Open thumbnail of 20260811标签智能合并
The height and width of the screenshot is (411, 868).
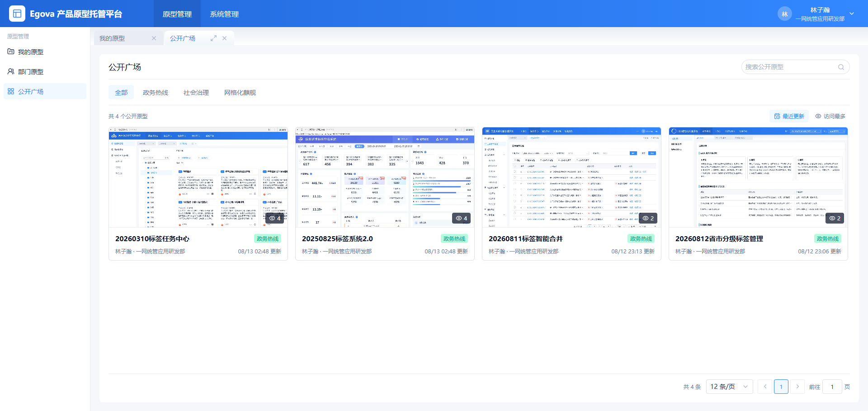pyautogui.click(x=571, y=177)
